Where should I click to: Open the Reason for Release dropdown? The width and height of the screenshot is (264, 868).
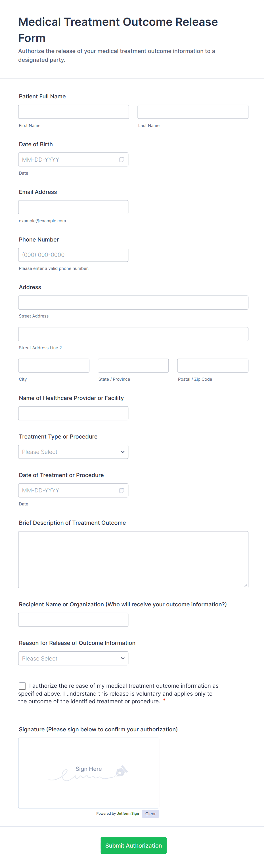pos(73,659)
